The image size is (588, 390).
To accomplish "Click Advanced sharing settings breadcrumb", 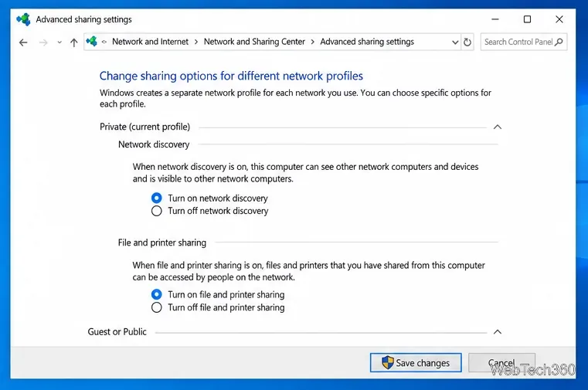I will [367, 42].
